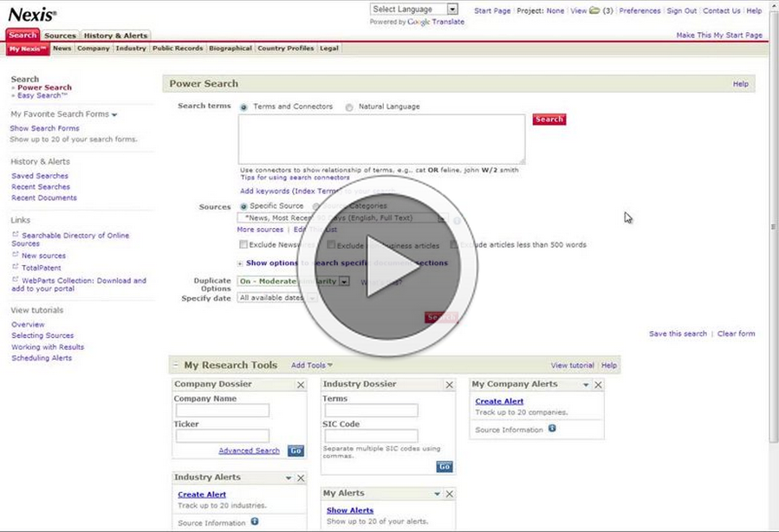Close the My Alerts panel
This screenshot has width=779, height=532.
coord(449,494)
